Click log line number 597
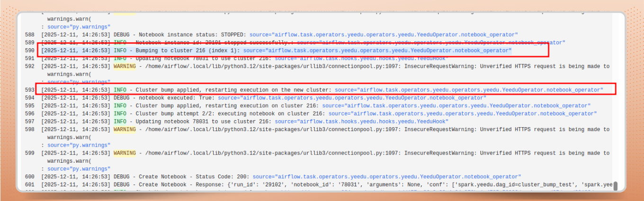The image size is (644, 201). 30,122
